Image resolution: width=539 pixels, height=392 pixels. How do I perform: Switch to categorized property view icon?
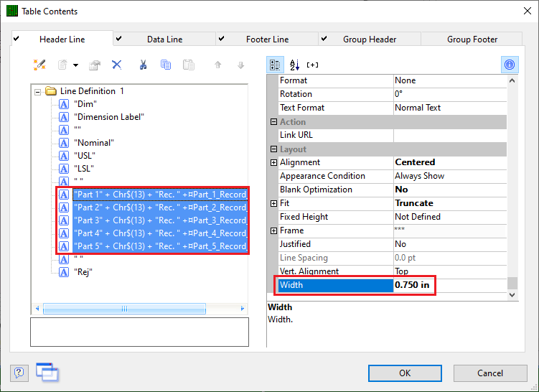pyautogui.click(x=275, y=65)
